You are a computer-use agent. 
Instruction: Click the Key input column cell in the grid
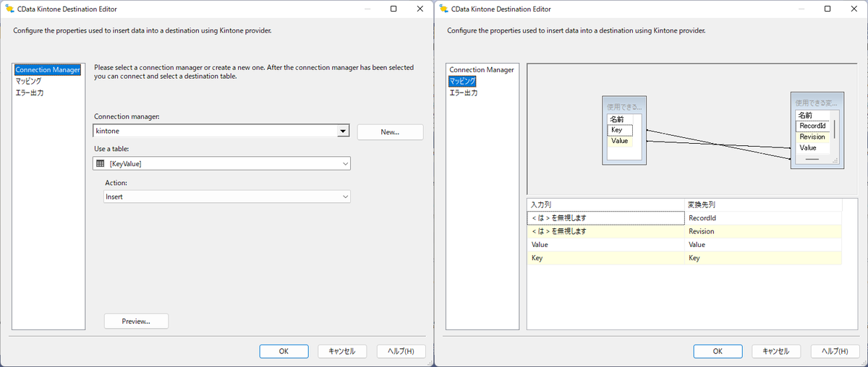605,258
